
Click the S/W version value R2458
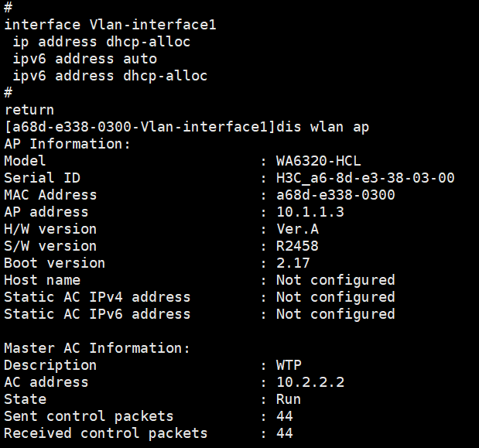click(x=297, y=246)
